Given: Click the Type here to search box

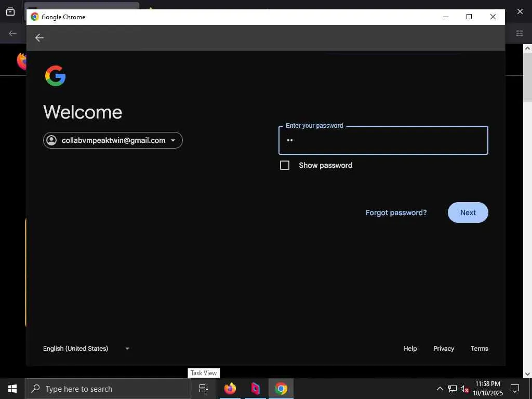Looking at the screenshot, I should pos(108,389).
